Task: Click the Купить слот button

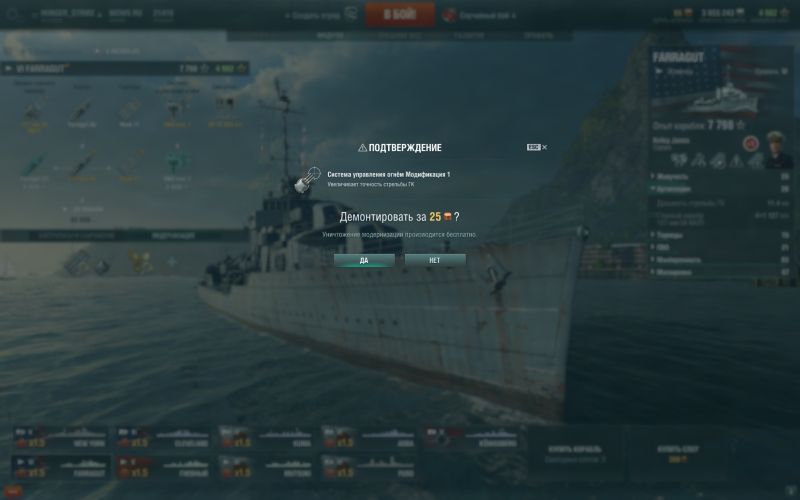Action: coord(677,454)
